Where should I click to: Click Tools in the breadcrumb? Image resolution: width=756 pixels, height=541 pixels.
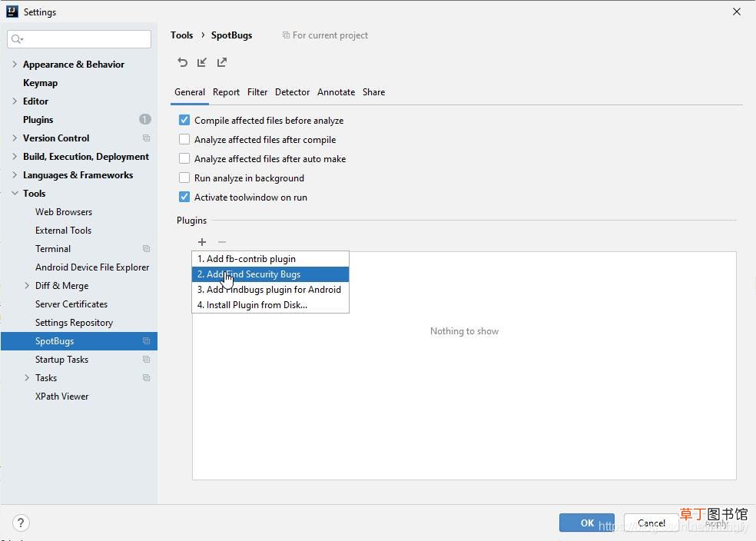pyautogui.click(x=182, y=35)
